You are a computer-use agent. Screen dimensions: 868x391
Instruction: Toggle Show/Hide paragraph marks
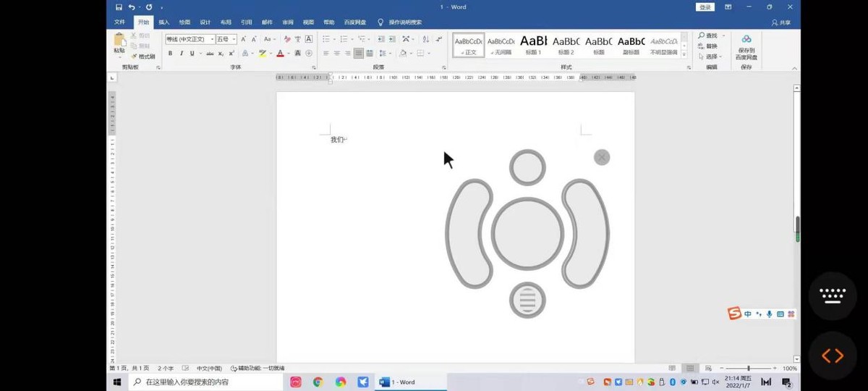pos(439,39)
